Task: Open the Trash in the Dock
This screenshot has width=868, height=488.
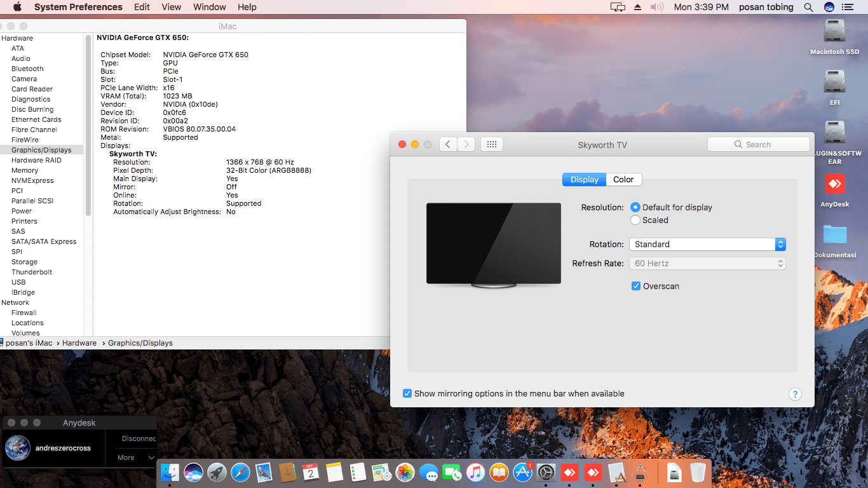Action: coord(698,472)
